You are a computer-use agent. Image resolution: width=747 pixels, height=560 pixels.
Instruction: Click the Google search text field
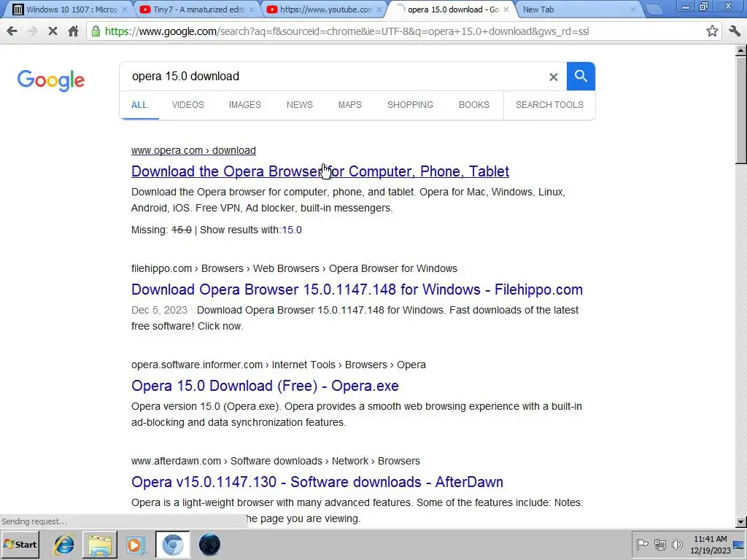(x=333, y=76)
